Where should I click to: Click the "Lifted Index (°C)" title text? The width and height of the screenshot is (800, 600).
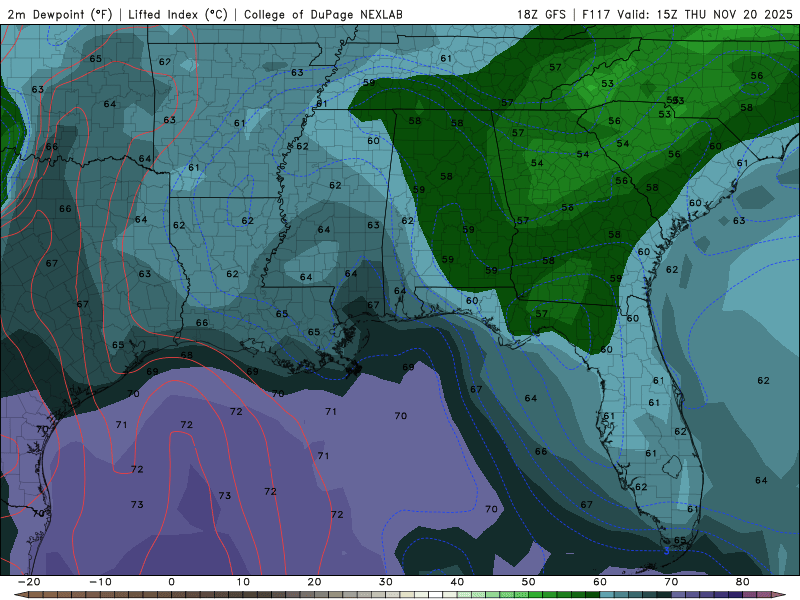pos(178,15)
